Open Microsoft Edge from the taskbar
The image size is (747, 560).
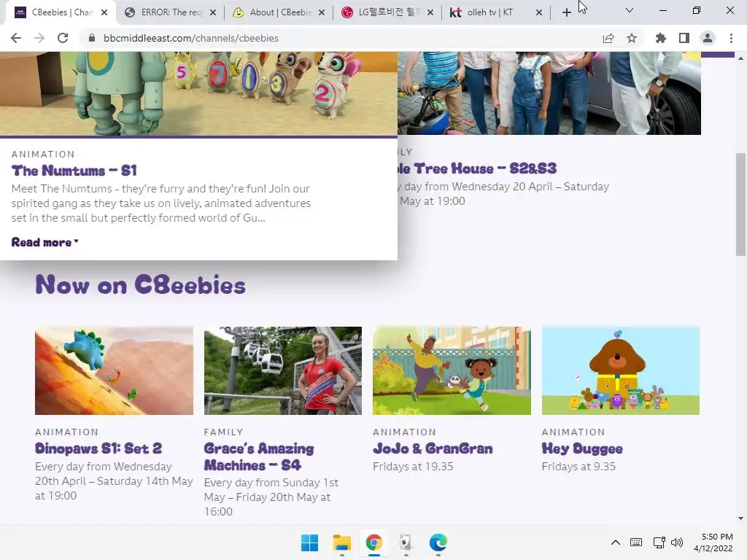coord(438,542)
